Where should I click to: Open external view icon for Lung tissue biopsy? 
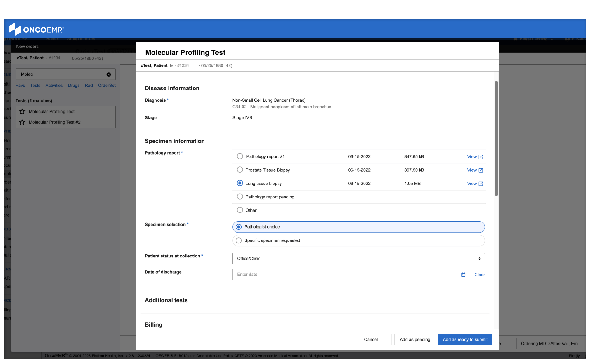click(x=480, y=184)
